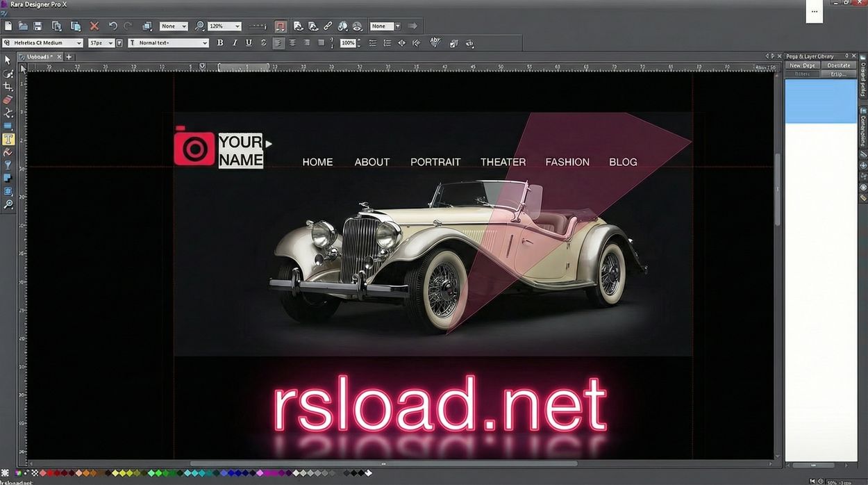
Task: Toggle Italic text formatting
Action: pos(235,43)
